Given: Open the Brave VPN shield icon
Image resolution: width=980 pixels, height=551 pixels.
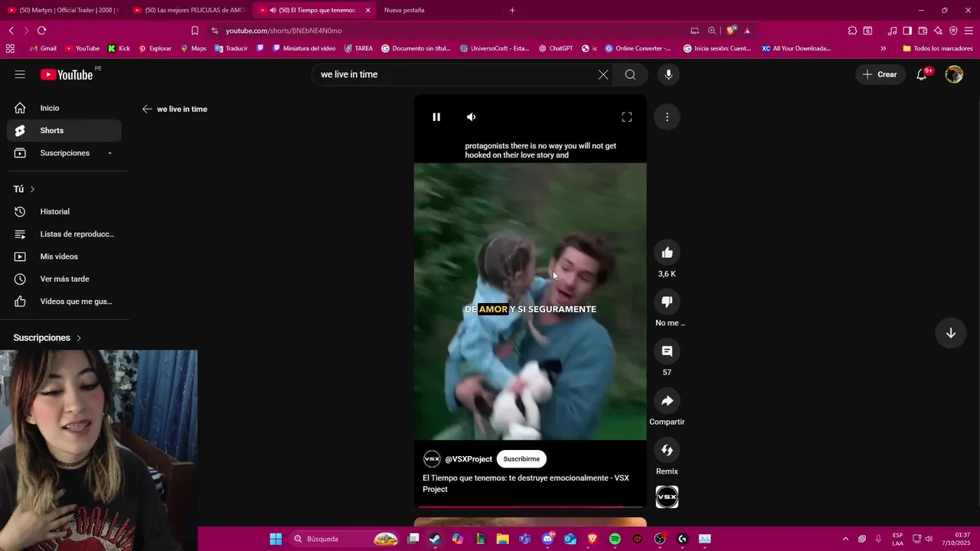Looking at the screenshot, I should click(x=953, y=31).
